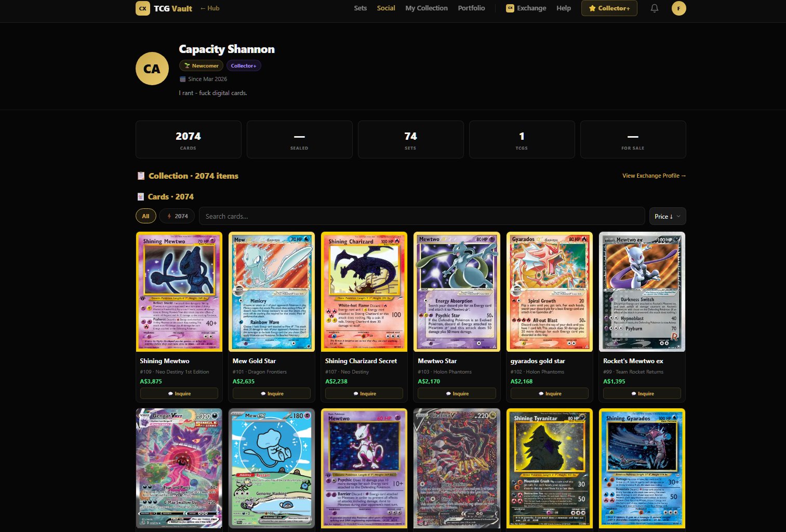Open the Portfolio nav item
786x532 pixels.
[x=471, y=8]
